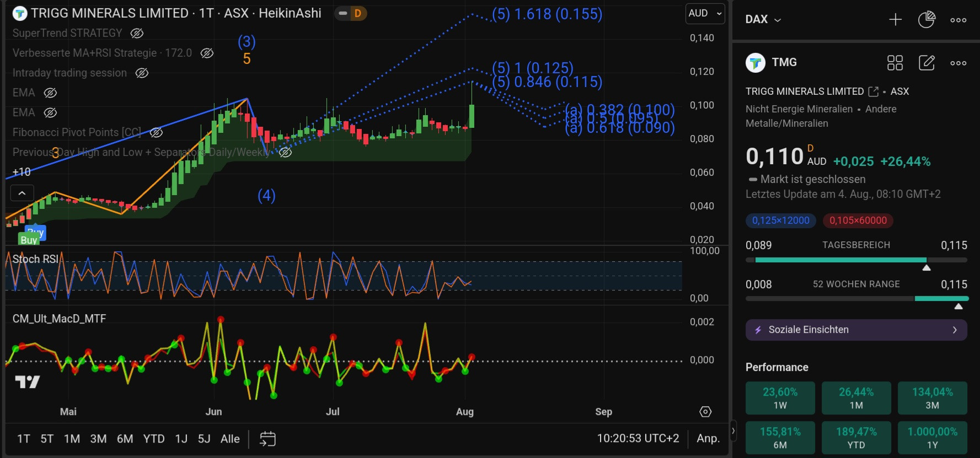
Task: Select the 5J time range
Action: [204, 439]
